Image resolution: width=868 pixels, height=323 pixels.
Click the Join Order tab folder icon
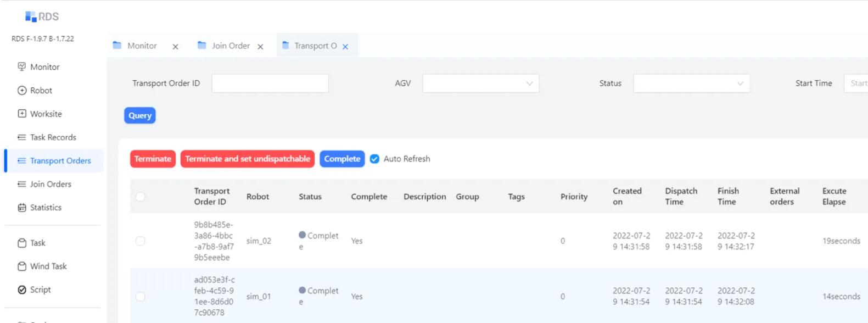pos(201,45)
